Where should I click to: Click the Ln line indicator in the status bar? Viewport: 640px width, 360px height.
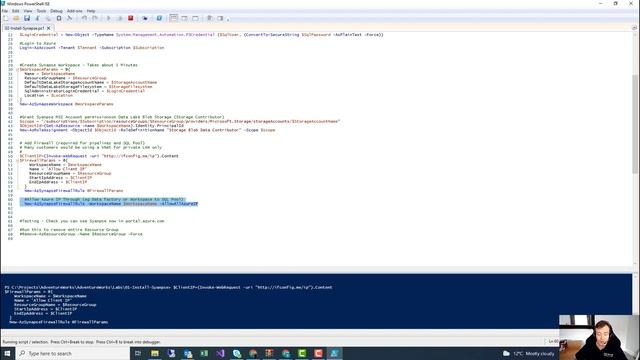553,342
